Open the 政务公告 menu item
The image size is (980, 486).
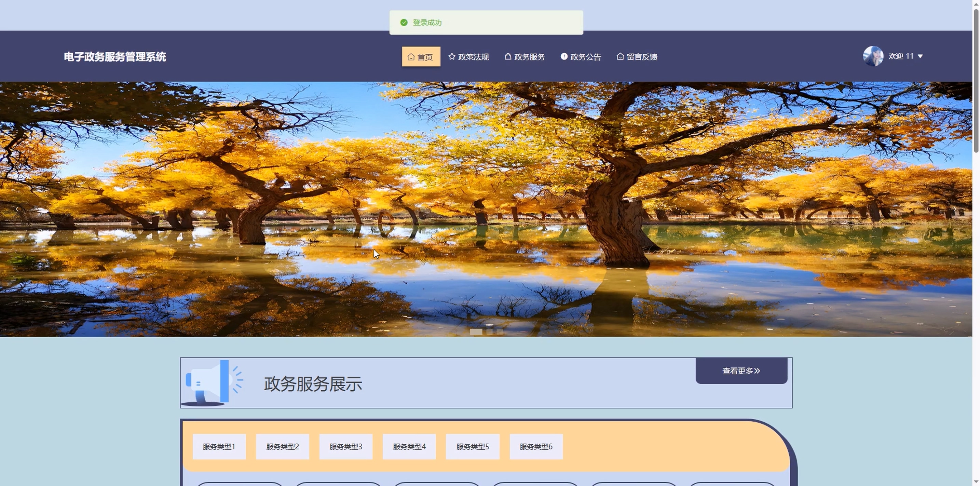click(x=585, y=57)
